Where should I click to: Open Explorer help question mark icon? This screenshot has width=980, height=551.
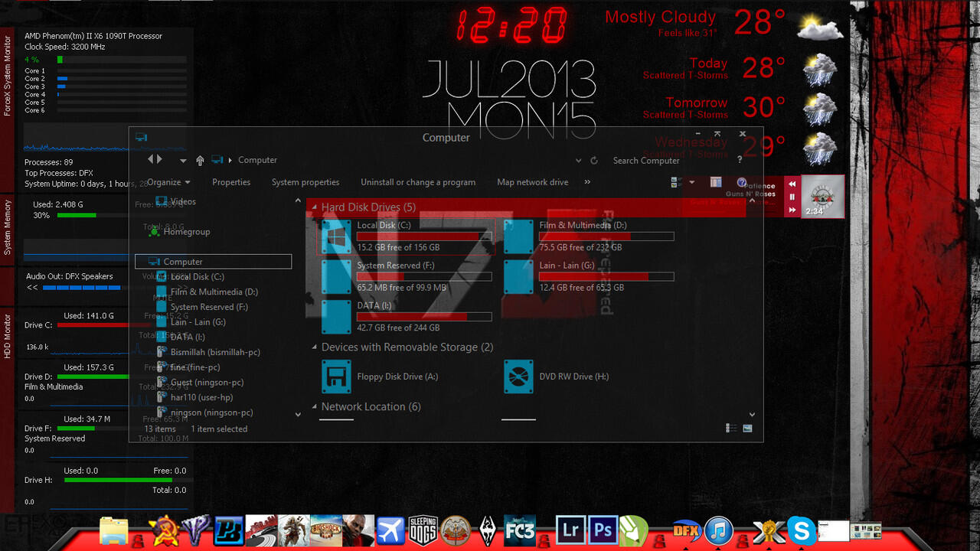(741, 183)
